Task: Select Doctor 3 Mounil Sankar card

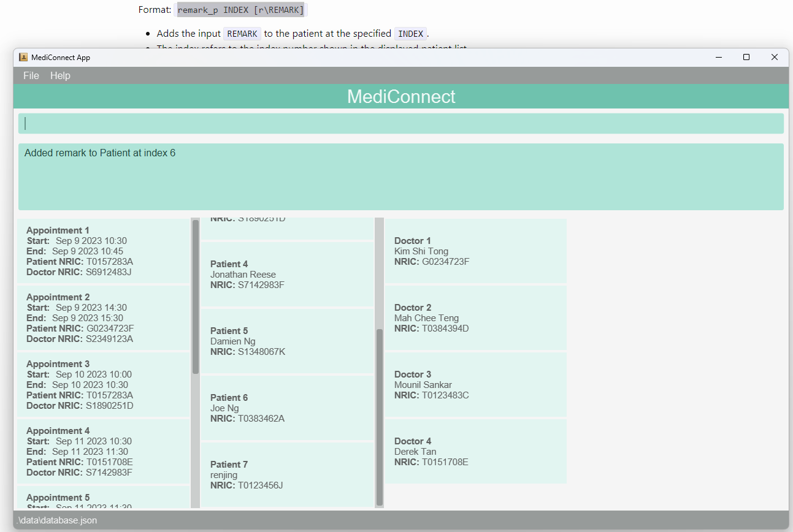Action: click(476, 384)
